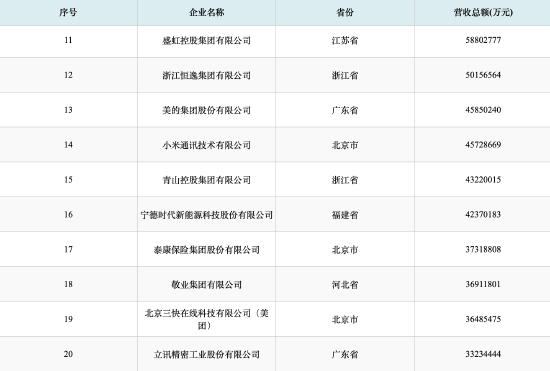
Task: Click 北京市 in the 北京三快在线 row
Action: [345, 319]
